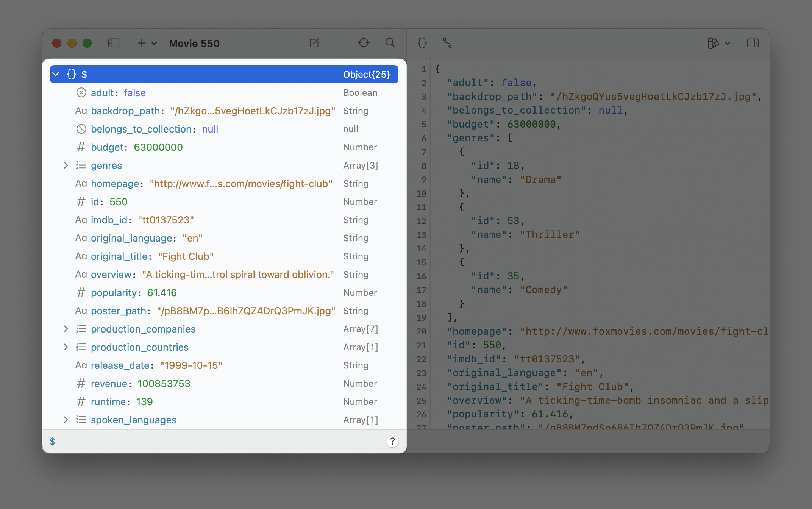
Task: Select the imdb_id row in the tree
Action: 167,220
